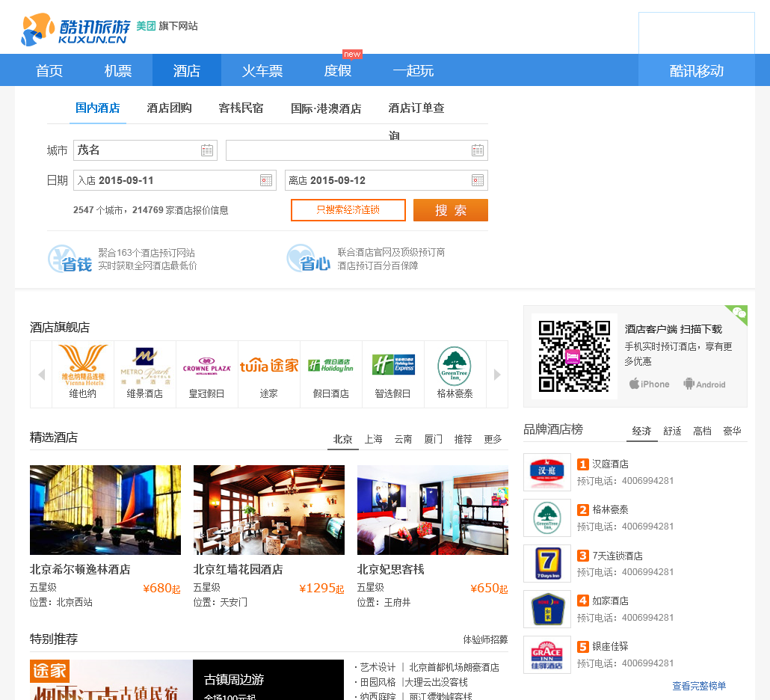Click the iPhone download icon
The height and width of the screenshot is (700, 770).
tap(649, 384)
